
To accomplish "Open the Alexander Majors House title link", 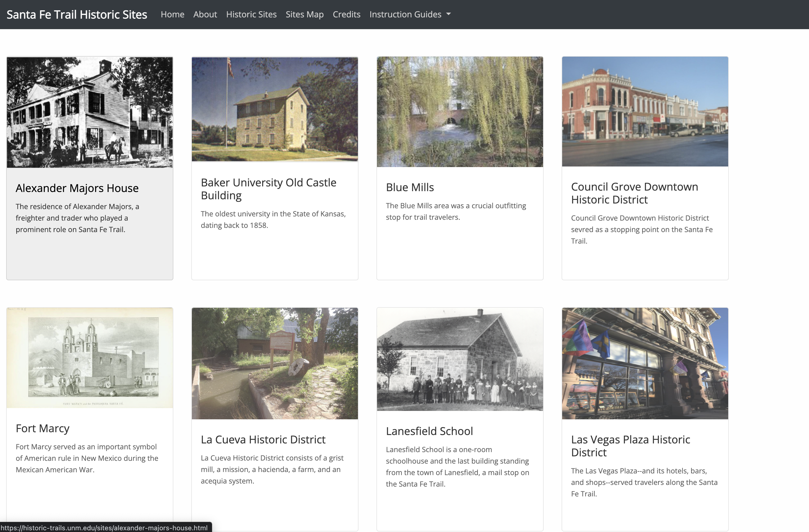I will click(77, 188).
